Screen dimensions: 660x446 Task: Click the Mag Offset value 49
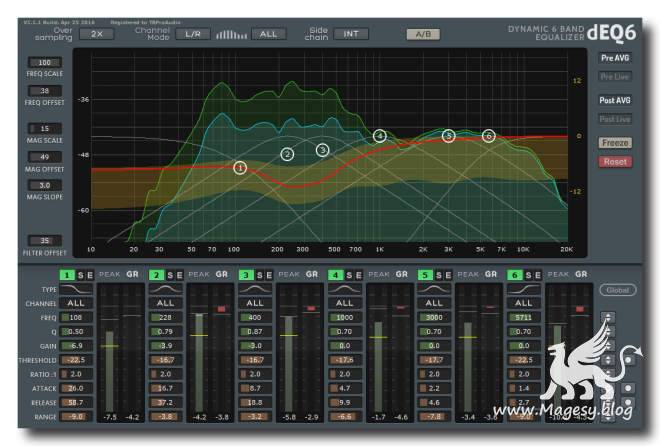point(45,157)
